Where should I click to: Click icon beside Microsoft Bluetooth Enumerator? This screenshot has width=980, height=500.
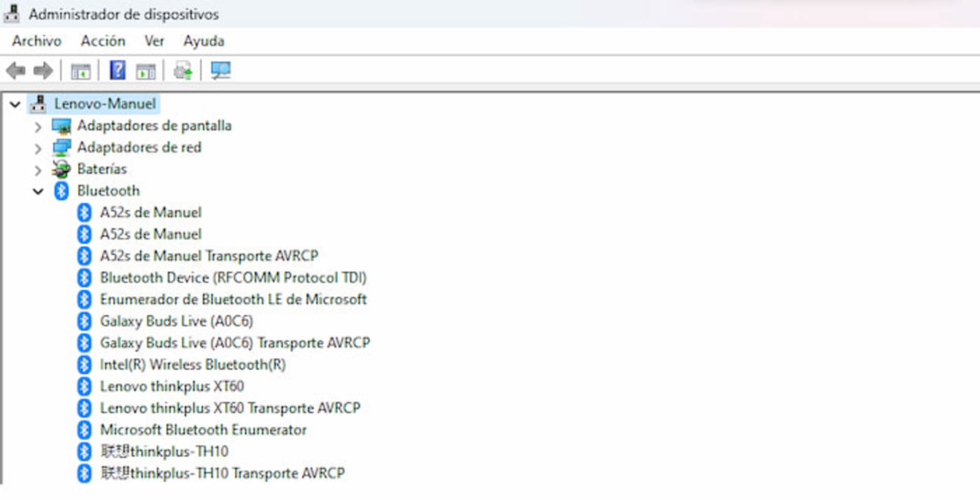84,430
